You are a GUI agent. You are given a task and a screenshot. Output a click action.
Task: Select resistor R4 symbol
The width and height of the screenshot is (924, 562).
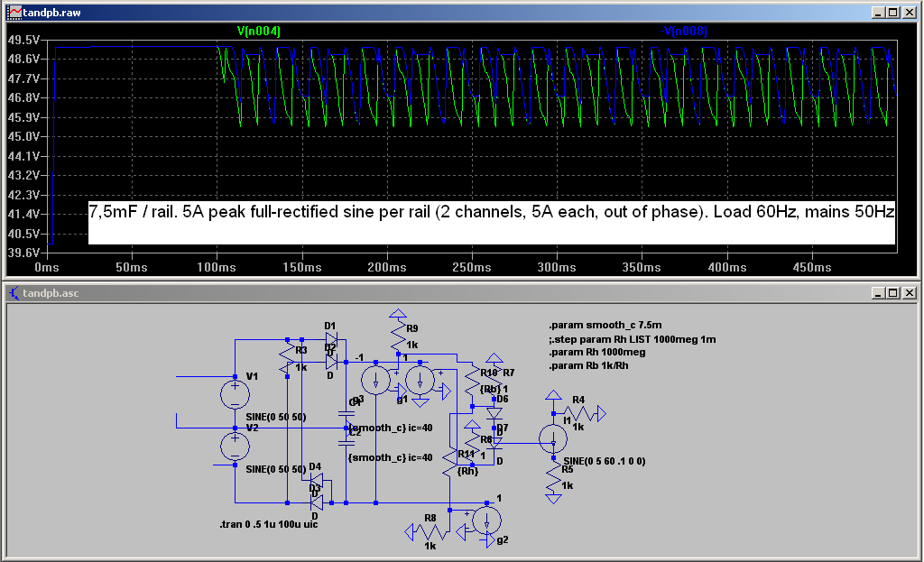click(x=578, y=413)
